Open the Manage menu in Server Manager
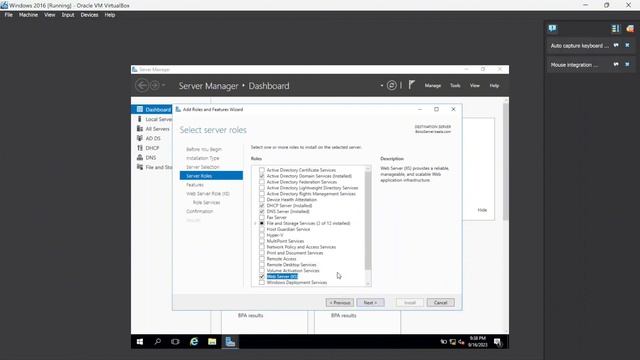Image resolution: width=640 pixels, height=360 pixels. 433,85
